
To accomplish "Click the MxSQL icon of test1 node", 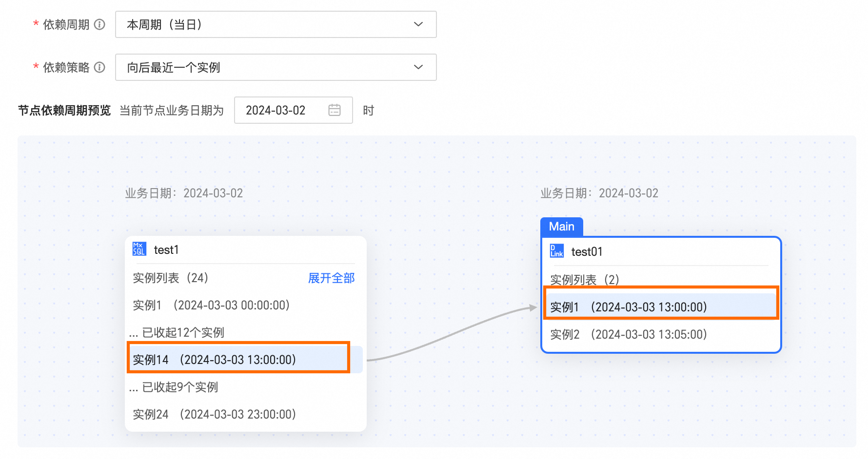I will (139, 249).
